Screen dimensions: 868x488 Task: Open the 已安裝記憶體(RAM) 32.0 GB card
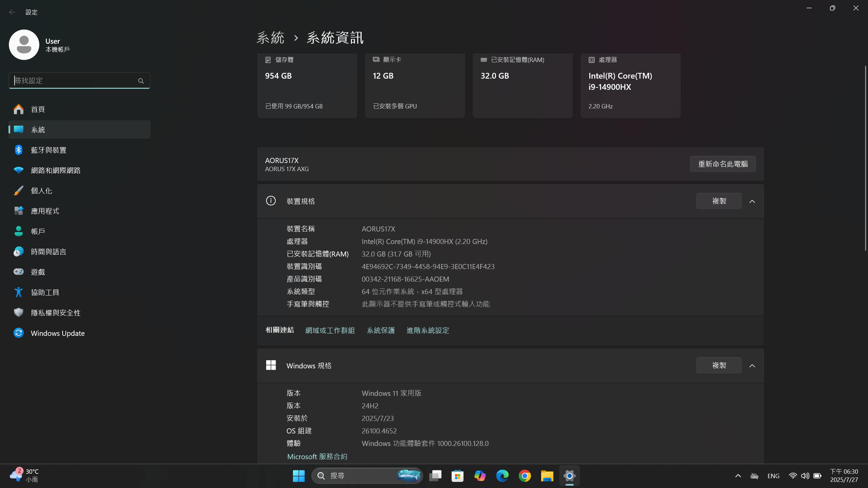pyautogui.click(x=523, y=85)
